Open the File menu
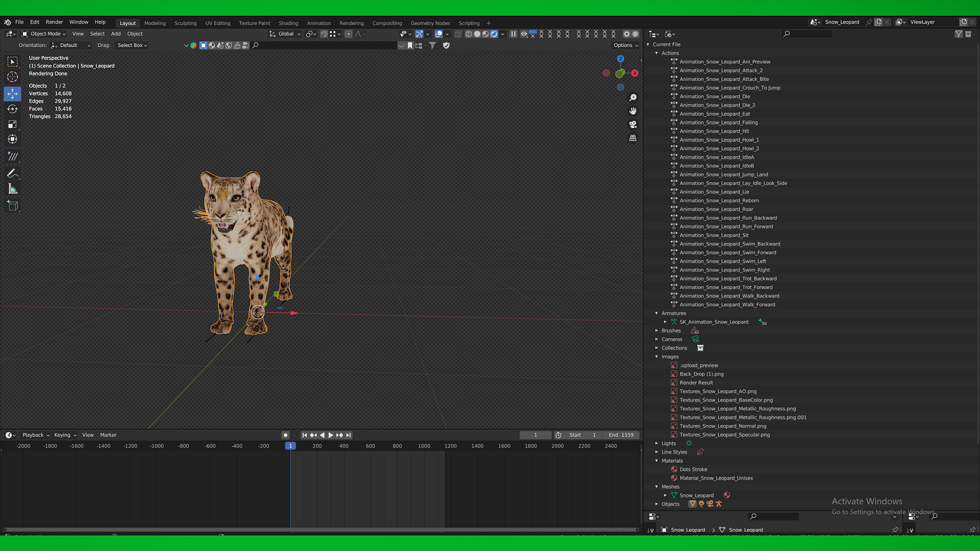This screenshot has height=551, width=980. [20, 22]
